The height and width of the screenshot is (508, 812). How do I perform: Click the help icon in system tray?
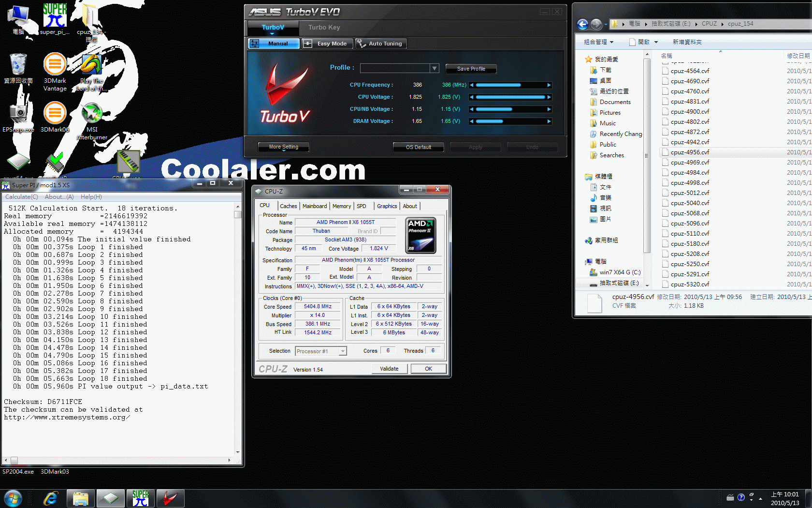pos(741,497)
